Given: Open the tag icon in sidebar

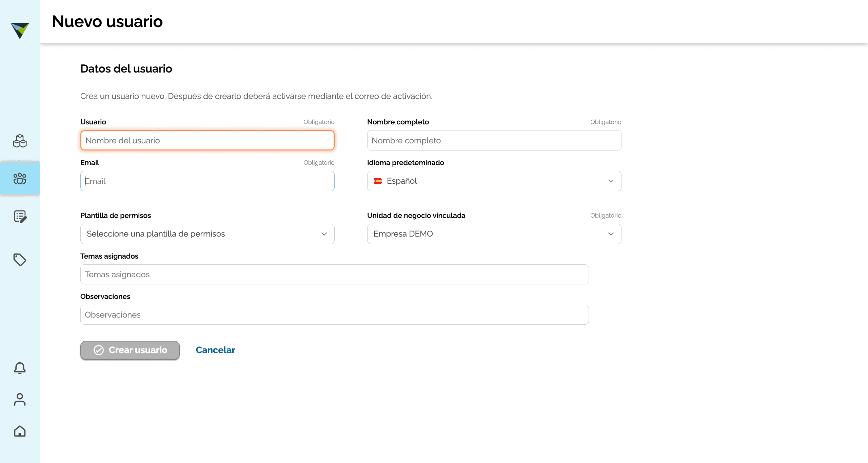Looking at the screenshot, I should point(20,260).
